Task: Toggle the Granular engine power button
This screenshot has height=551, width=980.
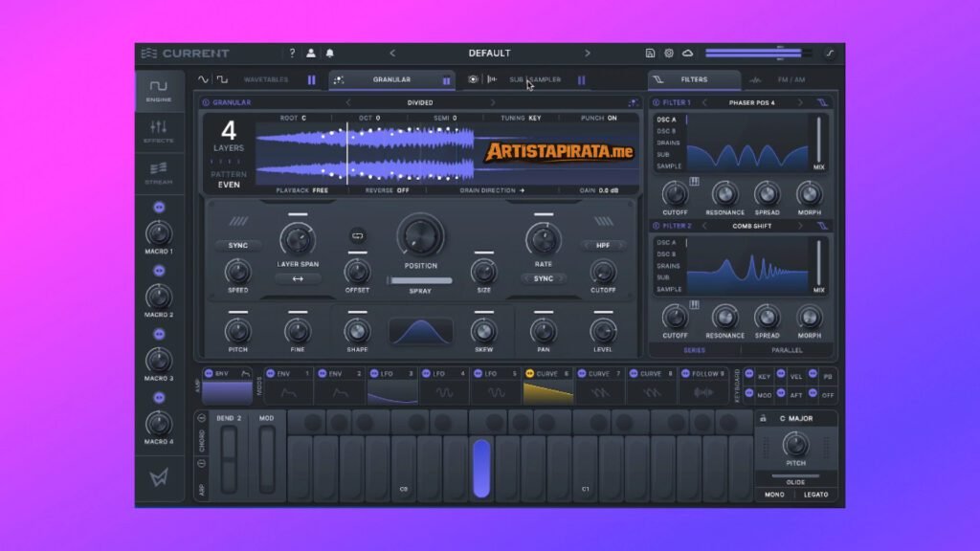Action: pos(206,102)
